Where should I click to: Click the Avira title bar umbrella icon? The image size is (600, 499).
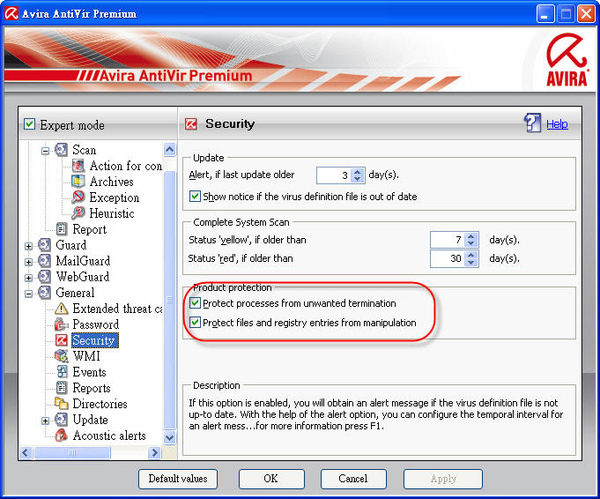click(11, 13)
